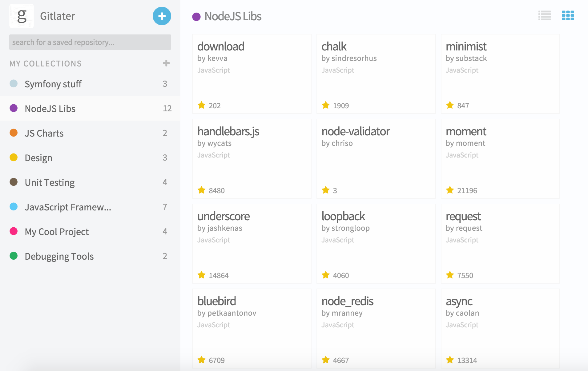Click author 'by chriso' on node-validator card
The image size is (588, 371).
pos(337,143)
